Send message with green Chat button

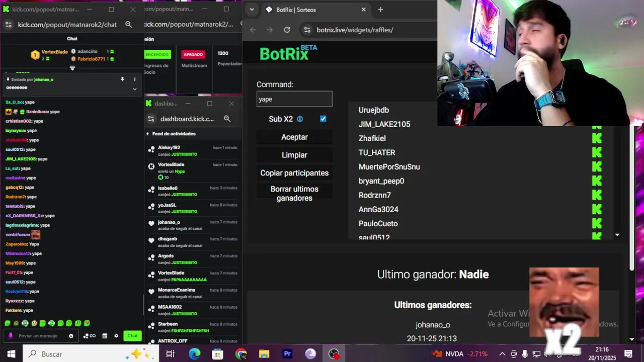132,336
